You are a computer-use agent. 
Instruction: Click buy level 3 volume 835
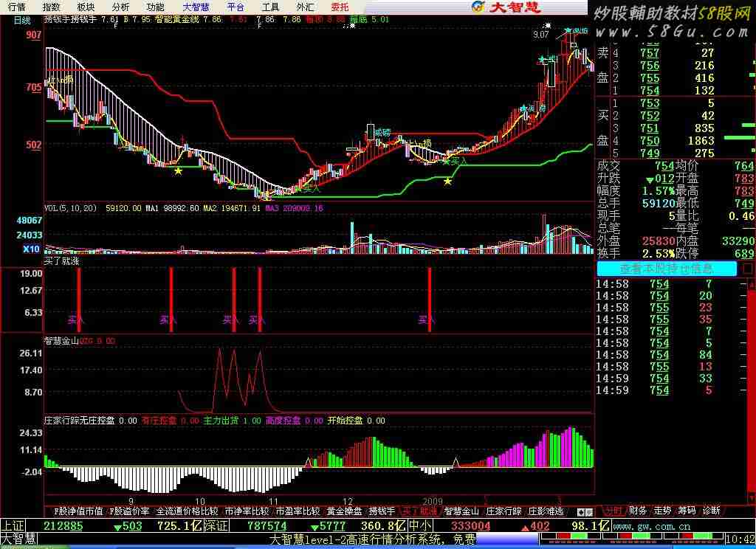pos(704,128)
